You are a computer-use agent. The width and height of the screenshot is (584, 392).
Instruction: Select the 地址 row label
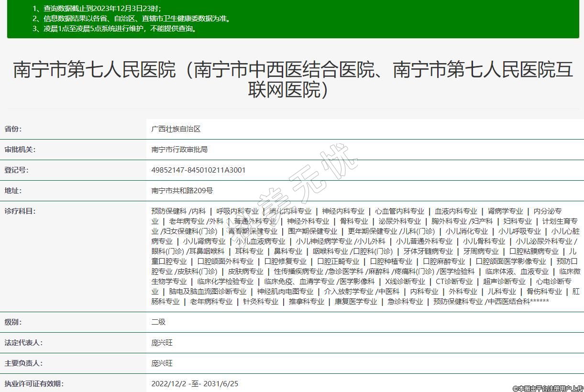click(x=13, y=191)
